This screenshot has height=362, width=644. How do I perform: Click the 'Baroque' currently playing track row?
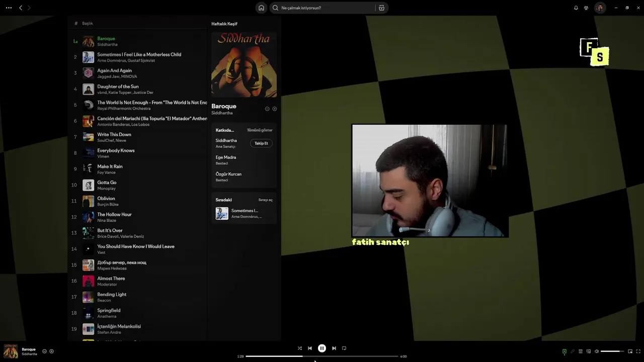138,41
